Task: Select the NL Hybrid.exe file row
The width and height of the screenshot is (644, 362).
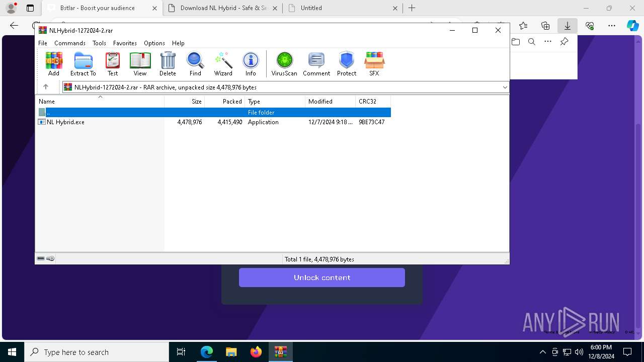Action: tap(213, 122)
